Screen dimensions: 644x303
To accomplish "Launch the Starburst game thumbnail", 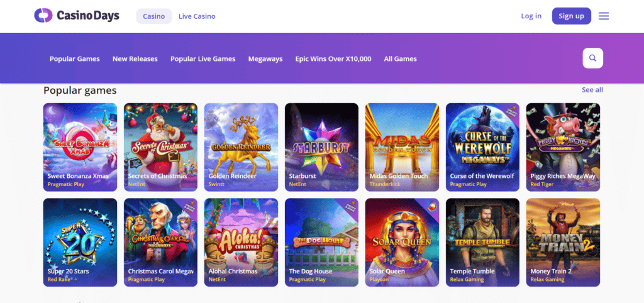I will 321,146.
